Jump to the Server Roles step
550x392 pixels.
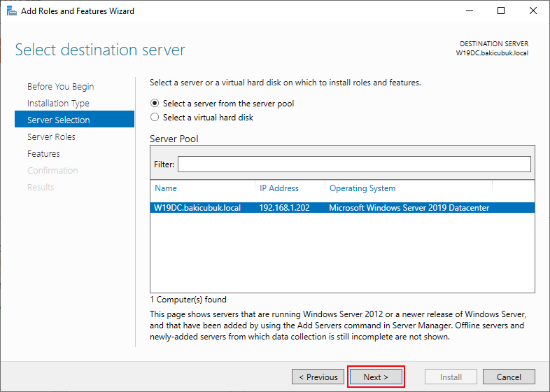click(51, 137)
